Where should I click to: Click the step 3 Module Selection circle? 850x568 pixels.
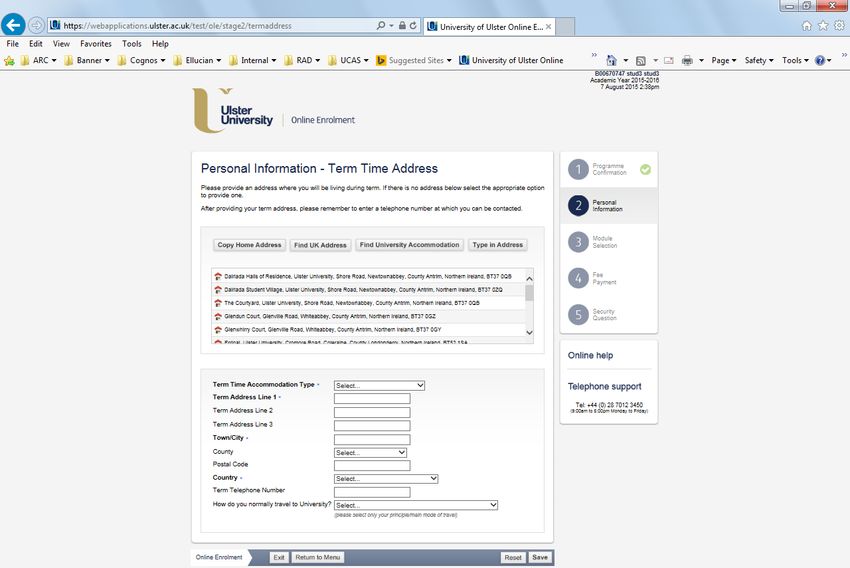pos(578,242)
